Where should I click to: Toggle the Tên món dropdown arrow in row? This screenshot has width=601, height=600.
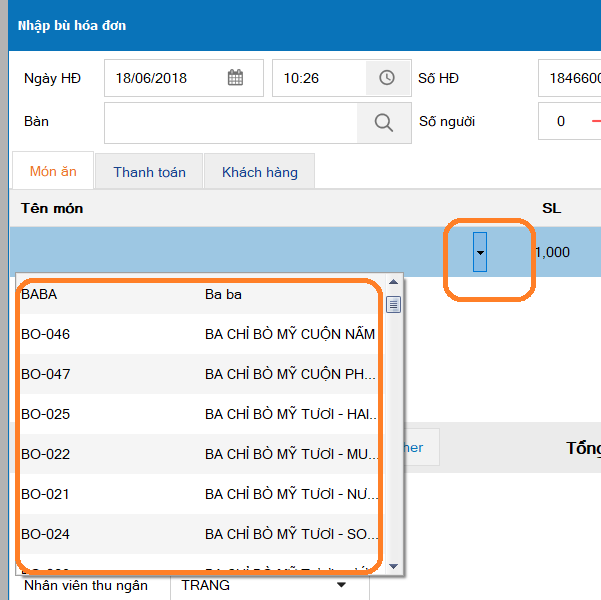point(479,252)
